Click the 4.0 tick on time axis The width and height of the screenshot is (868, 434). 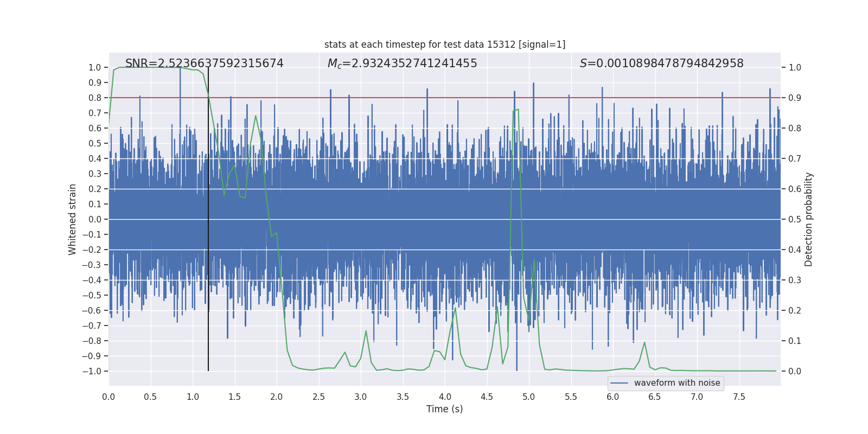(x=445, y=397)
